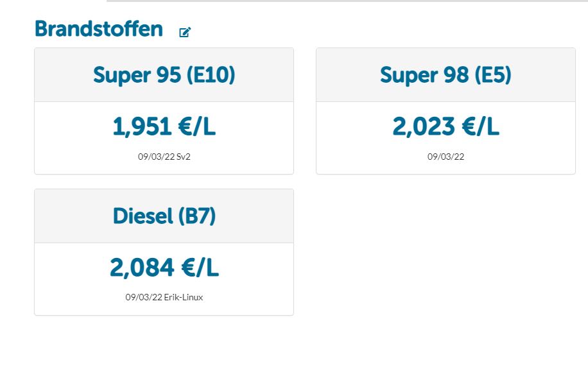The image size is (588, 376).
Task: Click the word Super in Super 98 title
Action: pyautogui.click(x=408, y=76)
